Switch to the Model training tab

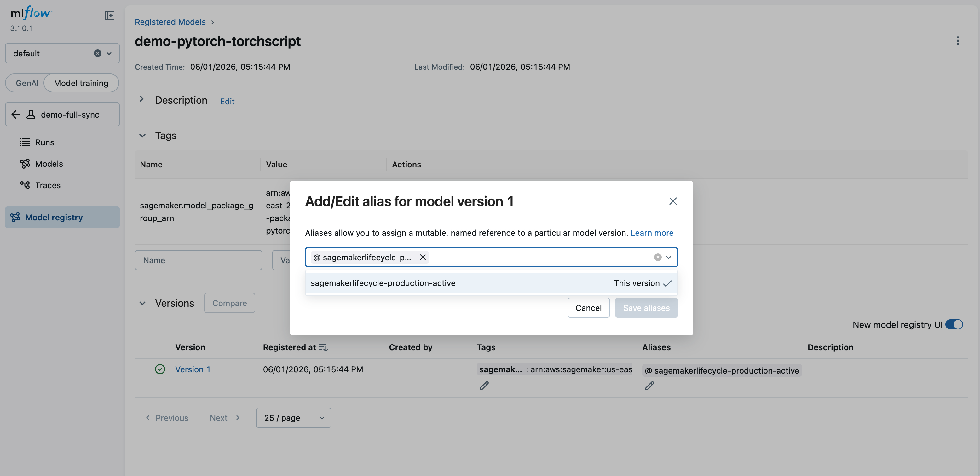coord(81,83)
